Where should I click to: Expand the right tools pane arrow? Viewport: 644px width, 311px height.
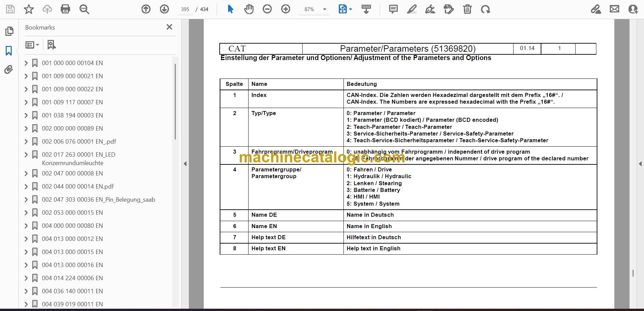pos(640,164)
